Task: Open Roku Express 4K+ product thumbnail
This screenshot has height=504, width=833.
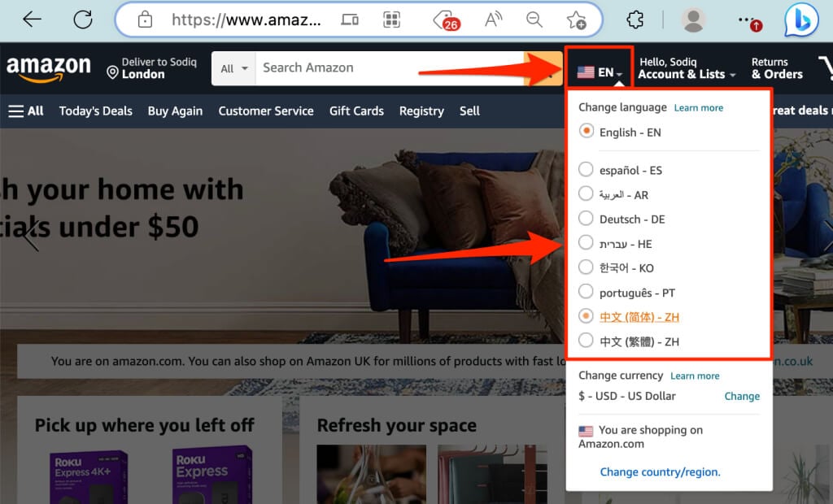Action: 89,476
